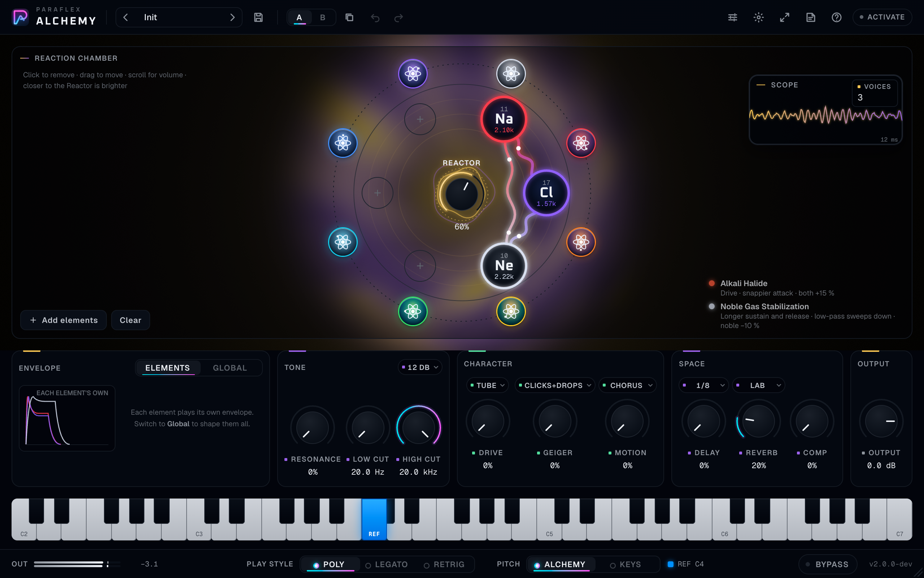Select the KEYS pitch mode
Image resolution: width=924 pixels, height=578 pixels.
[x=626, y=564]
